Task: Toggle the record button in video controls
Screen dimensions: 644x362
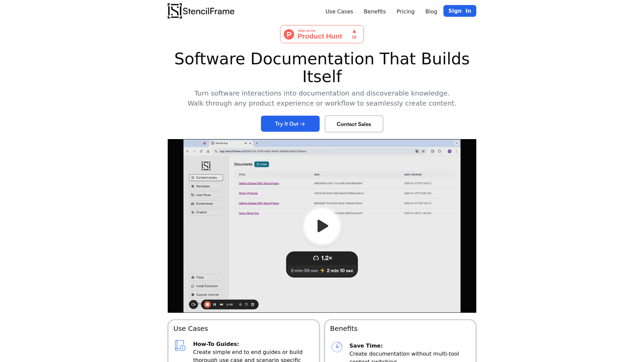Action: (207, 305)
